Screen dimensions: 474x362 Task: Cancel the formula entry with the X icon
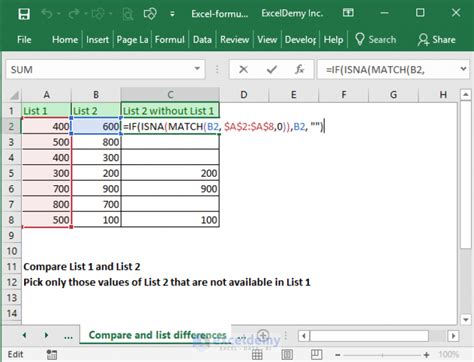pos(244,70)
